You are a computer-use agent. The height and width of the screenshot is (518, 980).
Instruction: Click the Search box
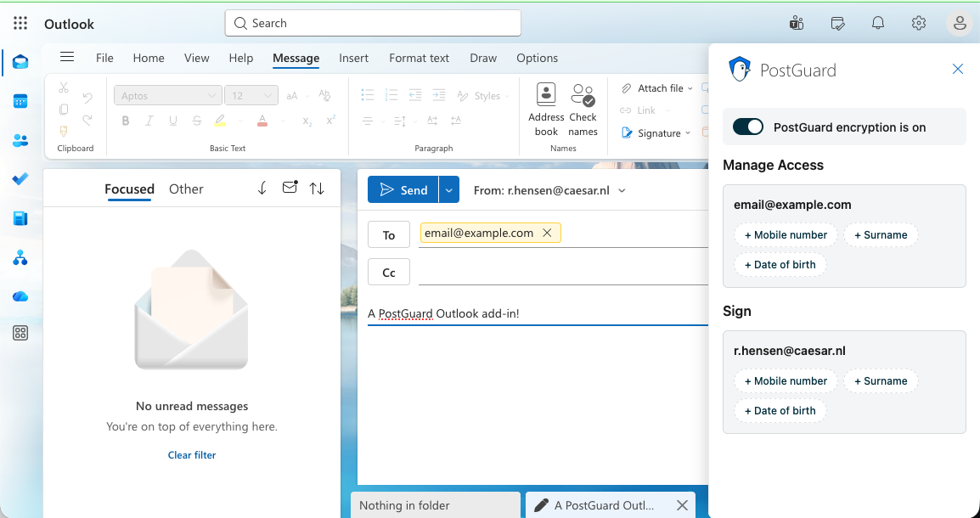[373, 23]
